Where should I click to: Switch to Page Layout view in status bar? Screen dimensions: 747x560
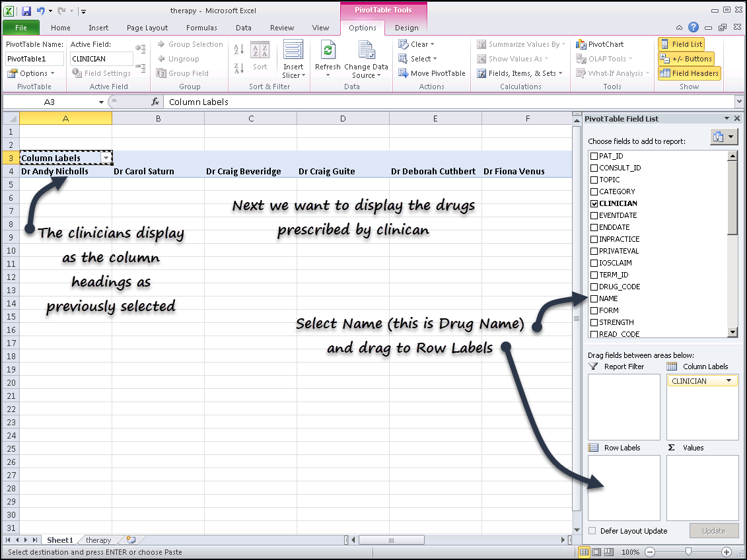[x=596, y=552]
